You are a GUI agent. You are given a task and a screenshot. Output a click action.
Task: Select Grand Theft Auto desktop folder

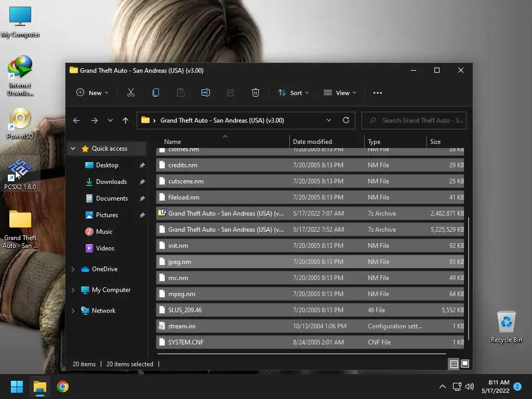(x=20, y=229)
